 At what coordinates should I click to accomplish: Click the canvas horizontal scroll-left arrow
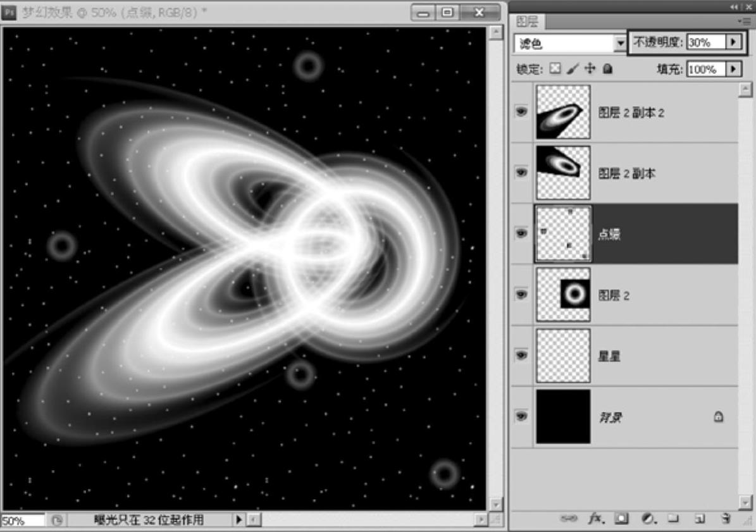pyautogui.click(x=254, y=519)
